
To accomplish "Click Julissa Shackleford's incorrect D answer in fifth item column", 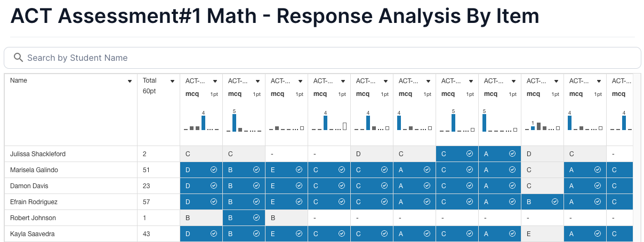I will click(x=372, y=154).
